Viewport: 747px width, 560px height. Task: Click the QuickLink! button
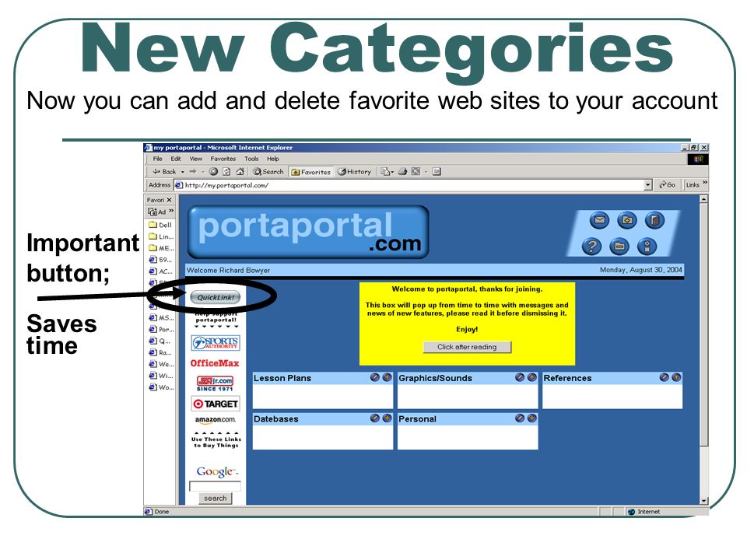coord(216,297)
